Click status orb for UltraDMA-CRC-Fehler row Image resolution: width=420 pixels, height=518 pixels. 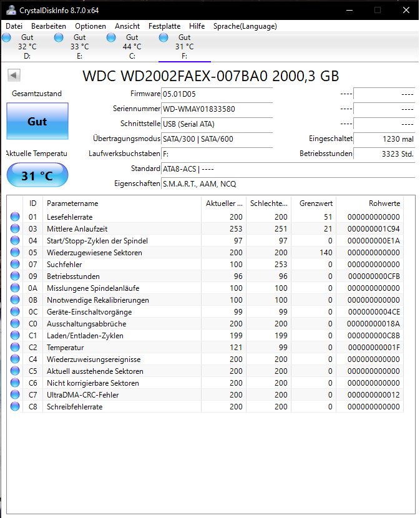pyautogui.click(x=15, y=395)
